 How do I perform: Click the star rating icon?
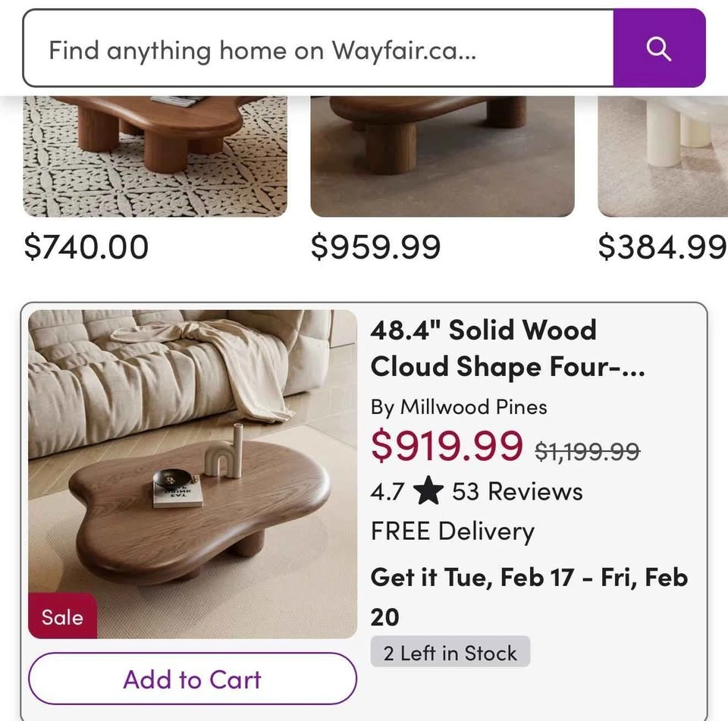pyautogui.click(x=428, y=492)
